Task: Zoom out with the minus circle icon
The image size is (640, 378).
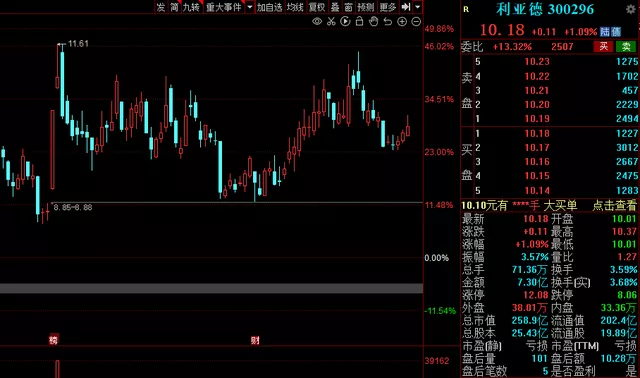Action: click(x=416, y=22)
